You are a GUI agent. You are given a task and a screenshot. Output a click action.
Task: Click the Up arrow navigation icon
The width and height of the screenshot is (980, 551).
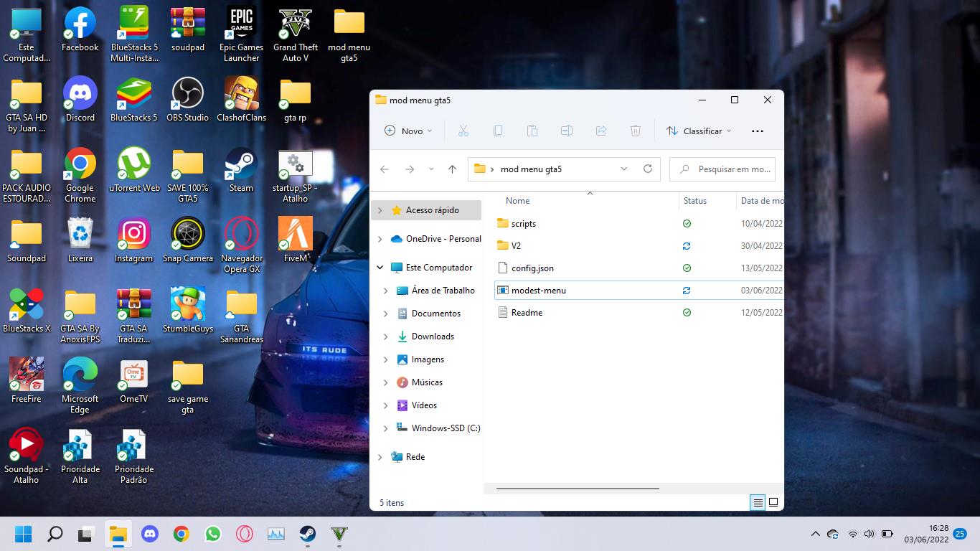point(452,169)
